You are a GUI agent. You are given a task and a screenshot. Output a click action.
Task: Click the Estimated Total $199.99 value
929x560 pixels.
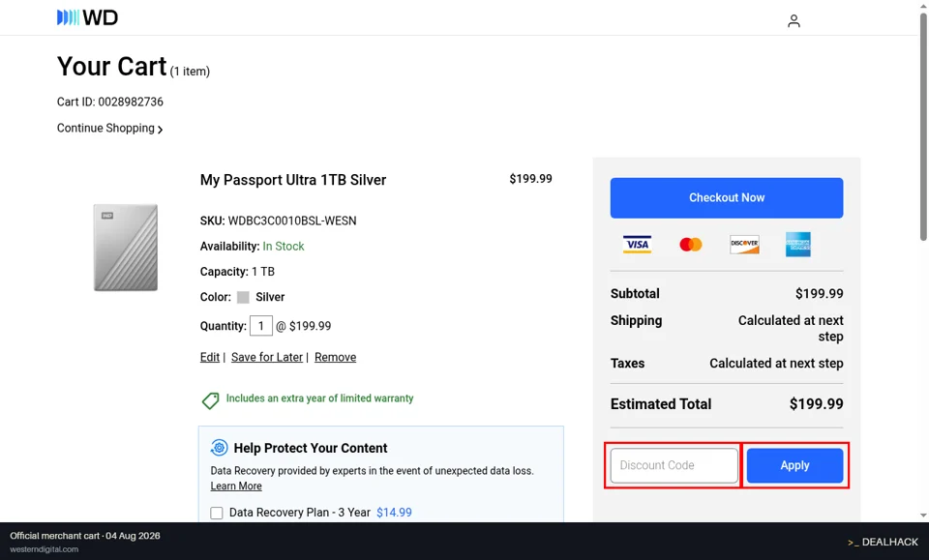[x=816, y=403]
